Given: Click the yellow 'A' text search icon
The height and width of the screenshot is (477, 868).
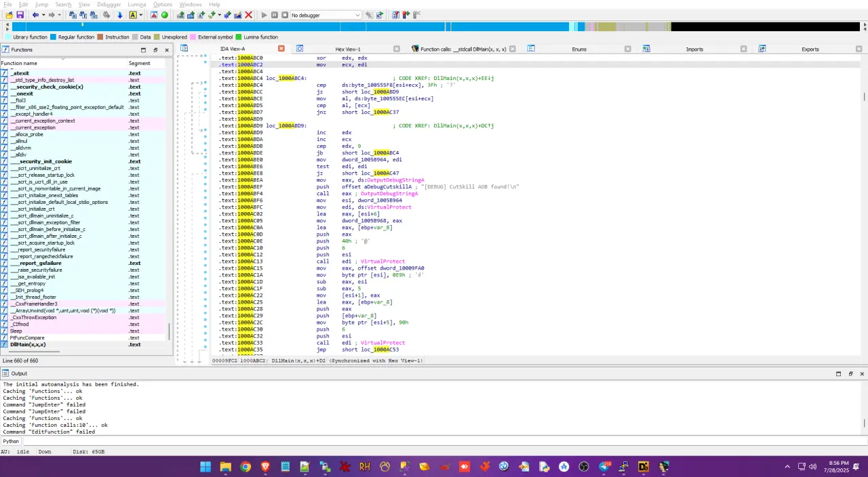Looking at the screenshot, I should (x=132, y=15).
